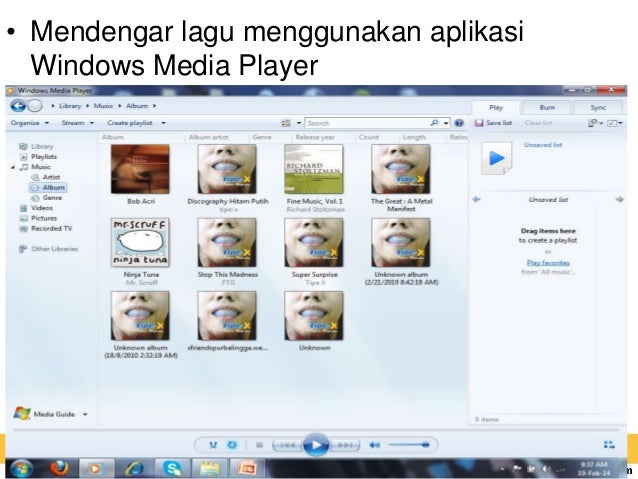
Task: Click the Save list button
Action: [x=493, y=123]
